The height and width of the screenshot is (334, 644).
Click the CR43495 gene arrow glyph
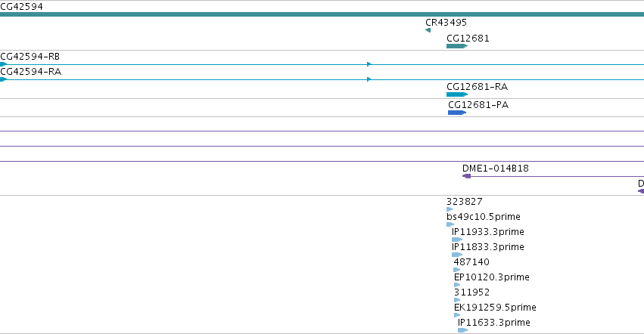[428, 30]
